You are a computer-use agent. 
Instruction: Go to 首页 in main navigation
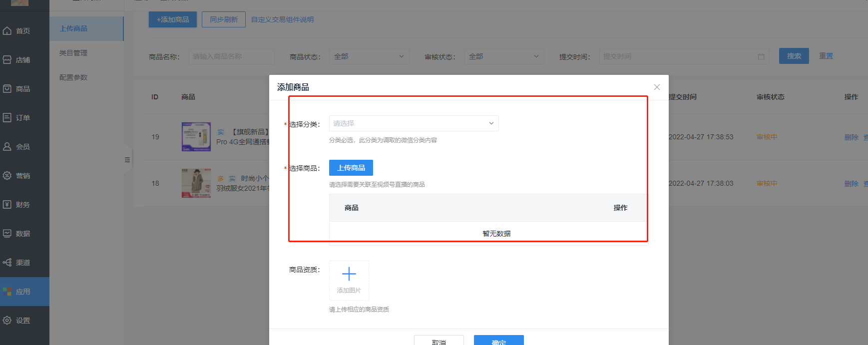click(x=23, y=31)
